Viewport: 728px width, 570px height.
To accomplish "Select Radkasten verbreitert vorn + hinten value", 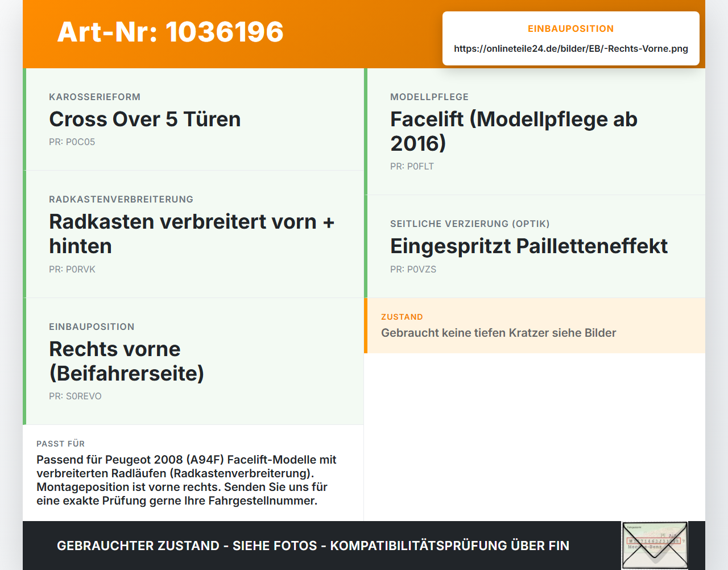I will (x=192, y=234).
